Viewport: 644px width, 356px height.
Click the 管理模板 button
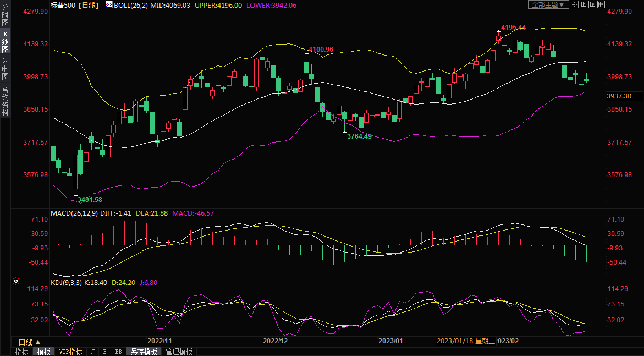[179, 352]
